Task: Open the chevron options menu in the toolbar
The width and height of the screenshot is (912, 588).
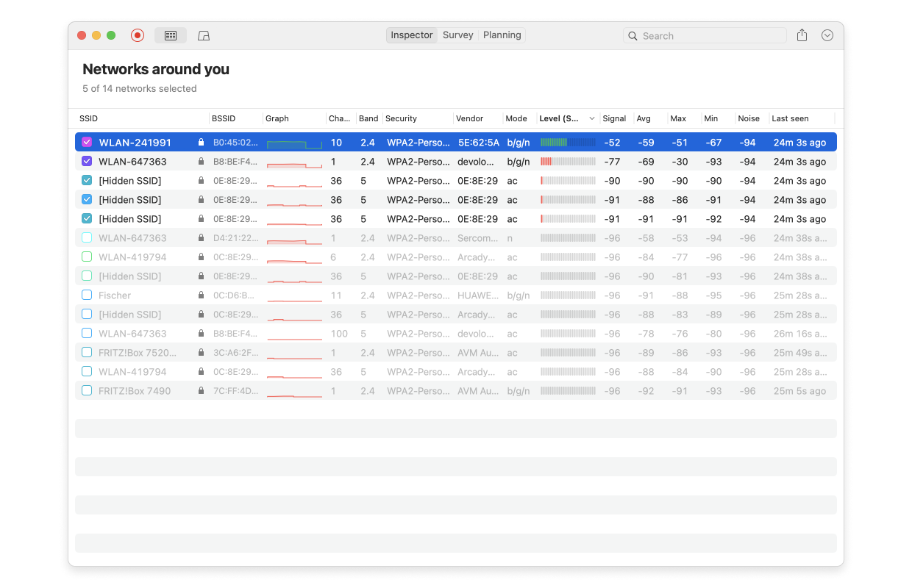Action: pos(827,35)
